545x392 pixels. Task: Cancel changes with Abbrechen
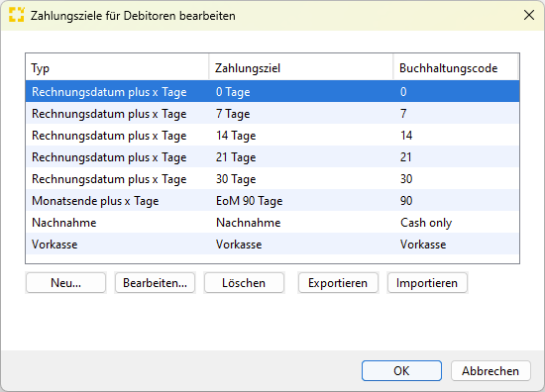tap(490, 371)
